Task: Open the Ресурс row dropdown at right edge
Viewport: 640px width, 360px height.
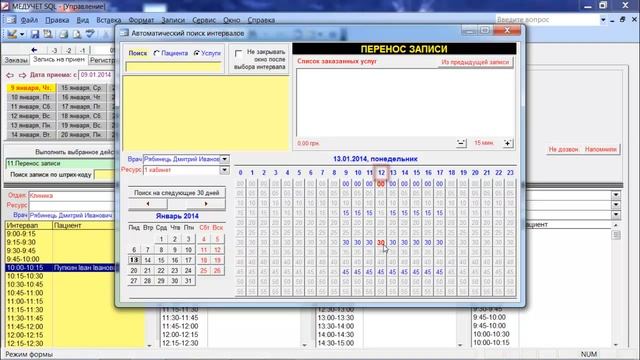Action: 616,205
